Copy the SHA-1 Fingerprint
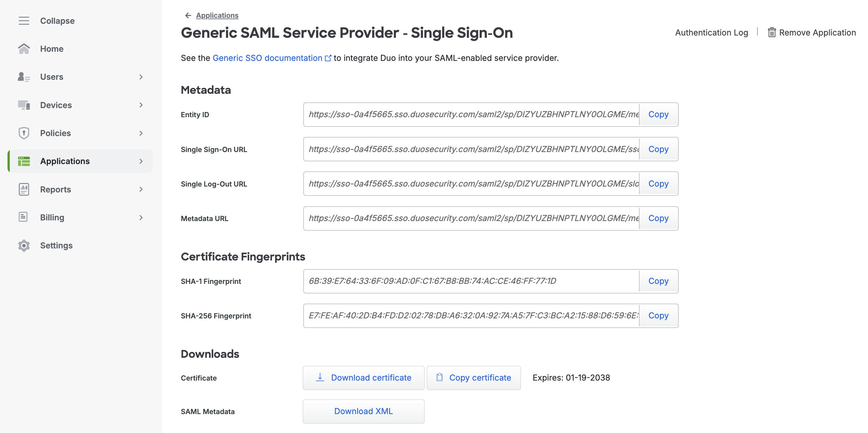The width and height of the screenshot is (868, 433). click(658, 281)
